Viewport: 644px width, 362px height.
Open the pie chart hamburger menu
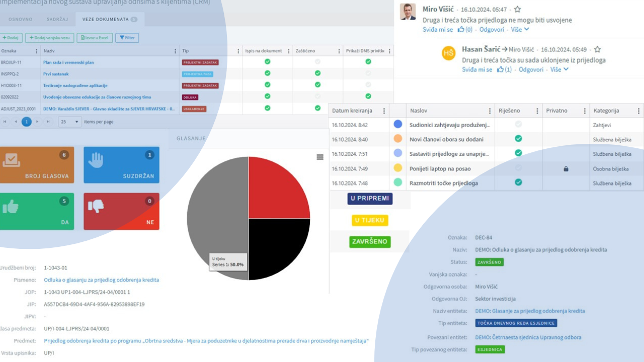tap(320, 157)
